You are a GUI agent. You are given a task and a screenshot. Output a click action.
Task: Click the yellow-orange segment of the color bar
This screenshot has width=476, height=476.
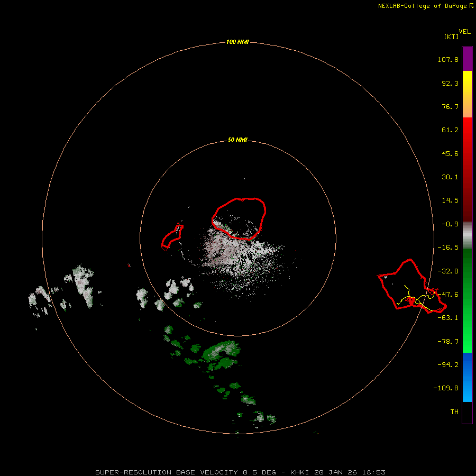click(467, 94)
